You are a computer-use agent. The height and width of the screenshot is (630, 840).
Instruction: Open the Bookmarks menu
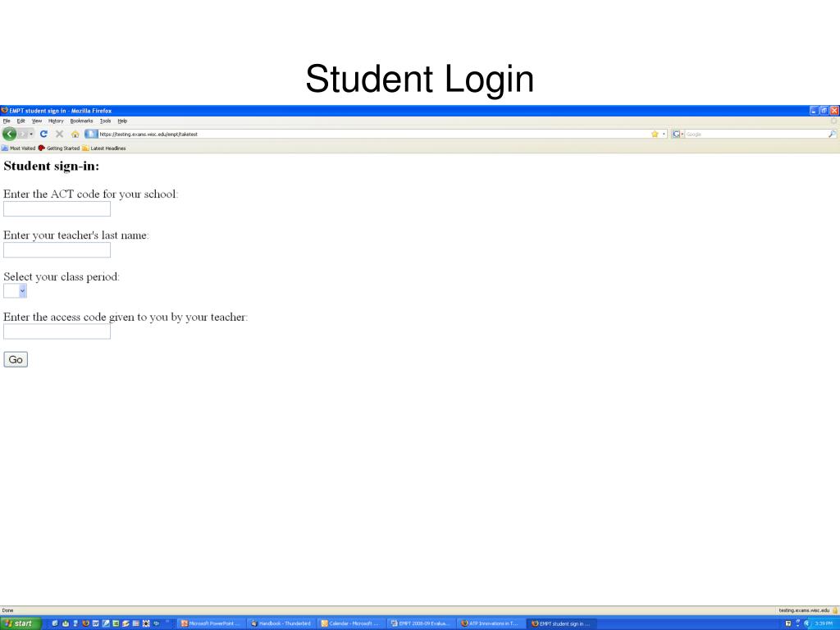[81, 121]
